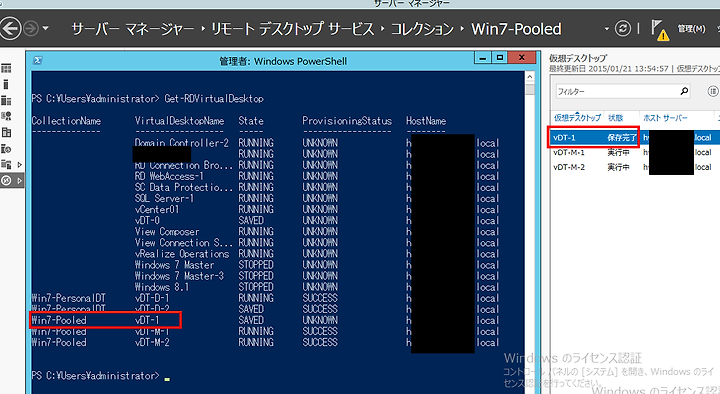
Task: Click vDT-D-1 in the PowerShell output
Action: [x=152, y=298]
